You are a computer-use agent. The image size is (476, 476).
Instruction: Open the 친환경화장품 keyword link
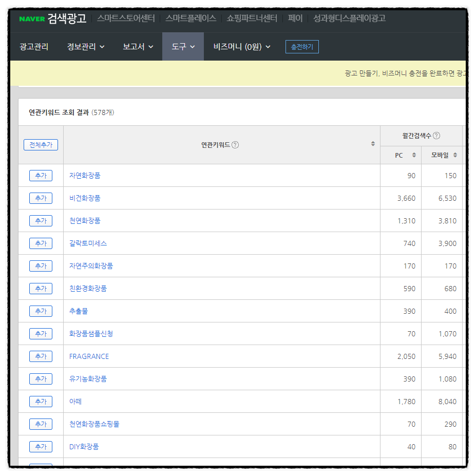coord(88,289)
